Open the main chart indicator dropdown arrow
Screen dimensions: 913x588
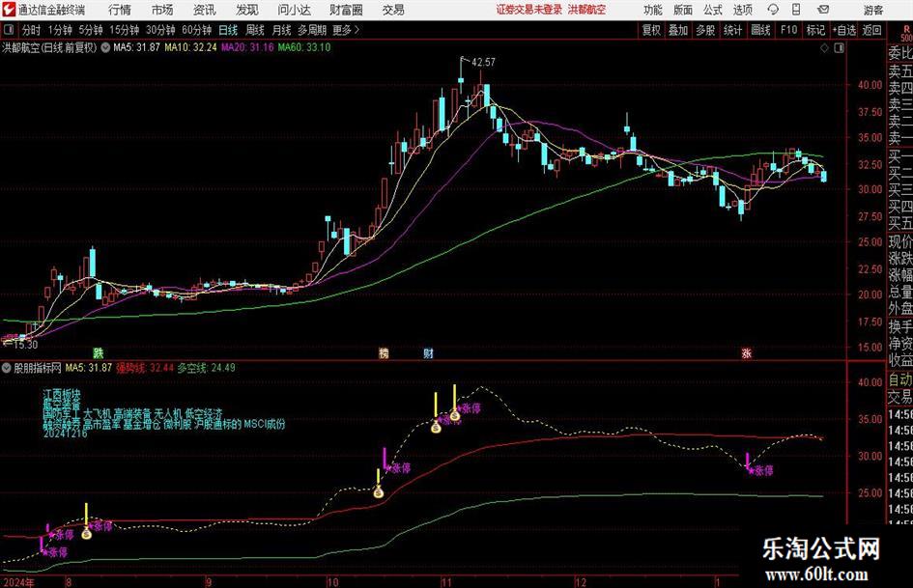(105, 47)
